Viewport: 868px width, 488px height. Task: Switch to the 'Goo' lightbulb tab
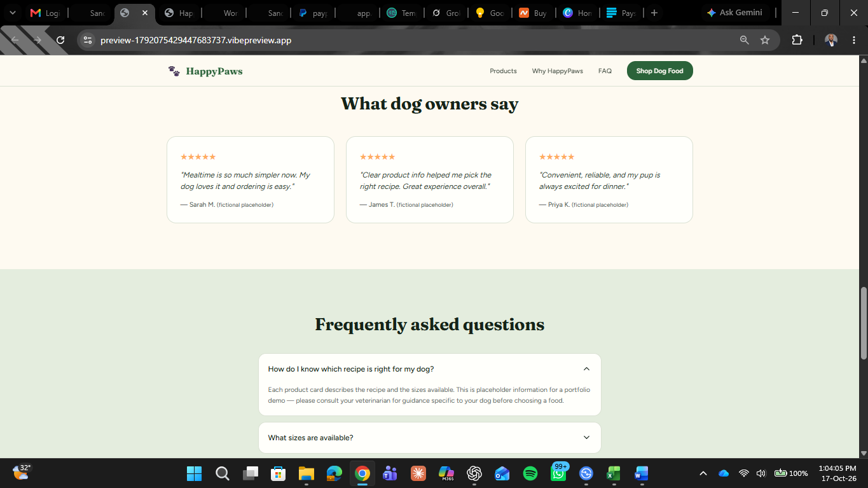pyautogui.click(x=489, y=13)
